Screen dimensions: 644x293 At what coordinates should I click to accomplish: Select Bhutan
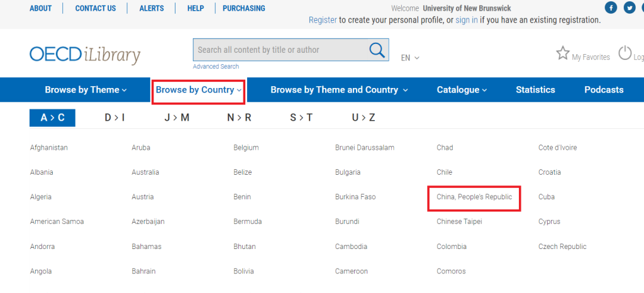[x=245, y=246]
